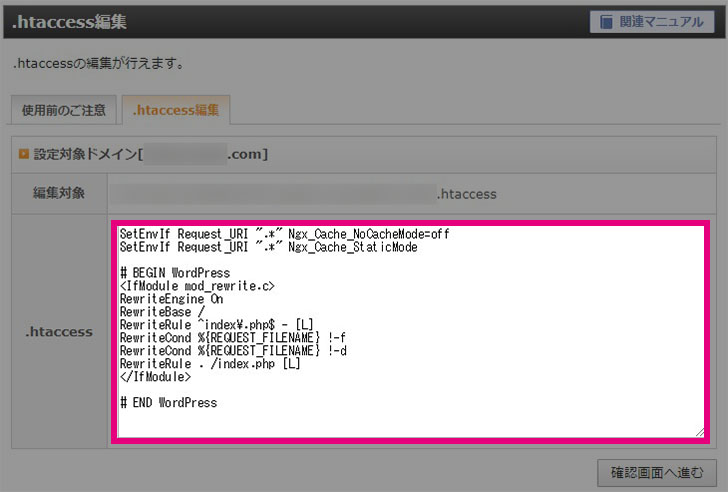
Task: Switch to the 使用前のご注意 tab
Action: tap(64, 110)
